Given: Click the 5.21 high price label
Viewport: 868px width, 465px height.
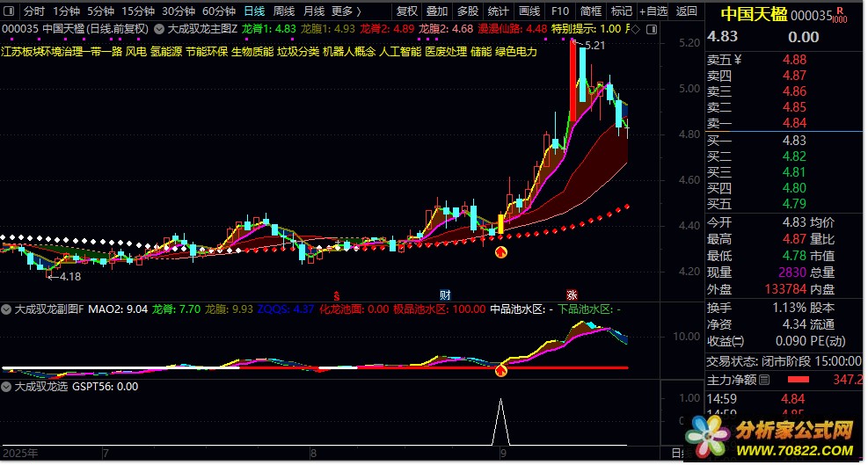Looking at the screenshot, I should coord(594,46).
